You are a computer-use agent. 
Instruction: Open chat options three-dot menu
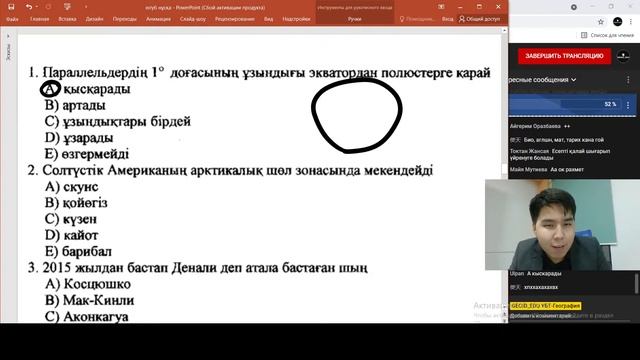[x=628, y=80]
